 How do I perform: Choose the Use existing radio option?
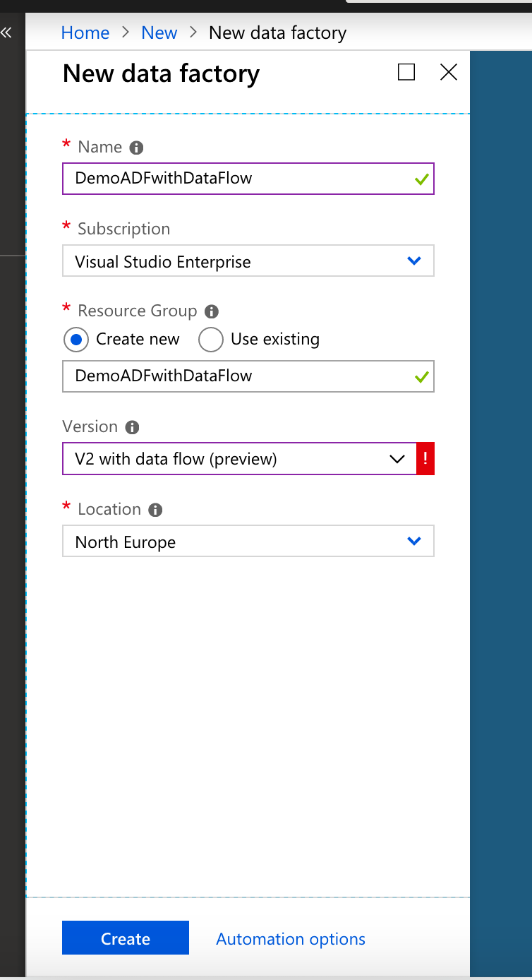click(x=210, y=340)
